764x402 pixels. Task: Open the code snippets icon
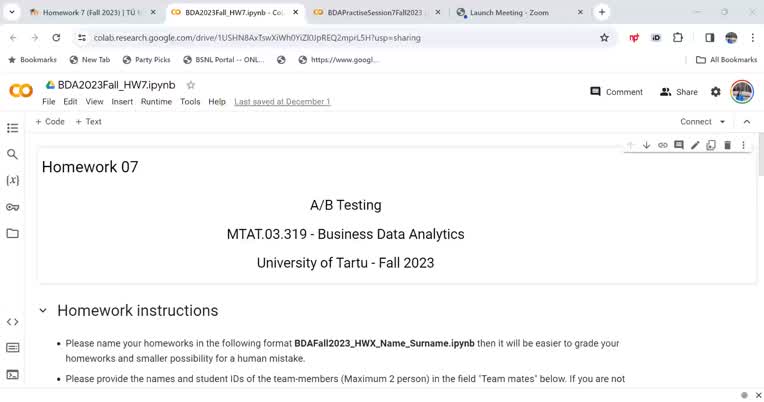[x=13, y=322]
